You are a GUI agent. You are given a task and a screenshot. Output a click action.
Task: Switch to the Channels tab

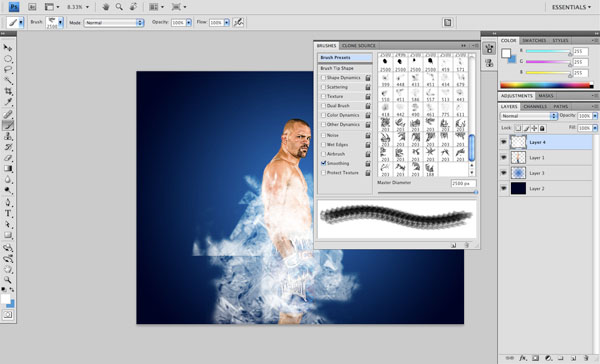[x=535, y=106]
